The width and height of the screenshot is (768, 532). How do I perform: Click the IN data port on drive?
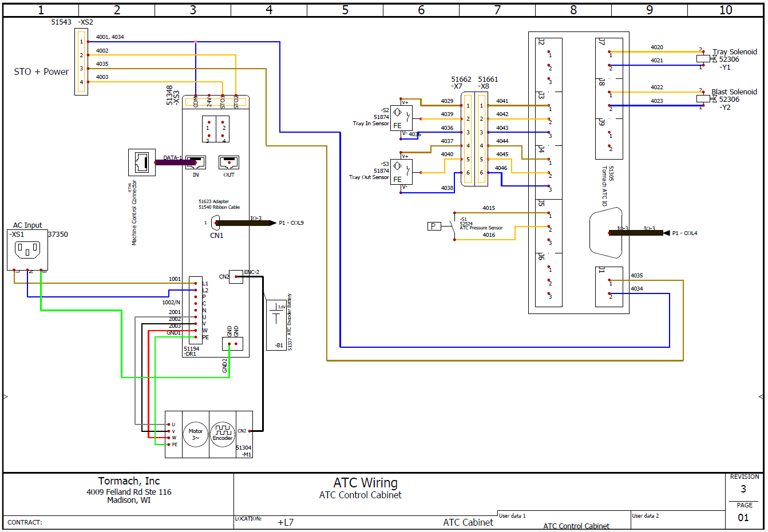[196, 162]
